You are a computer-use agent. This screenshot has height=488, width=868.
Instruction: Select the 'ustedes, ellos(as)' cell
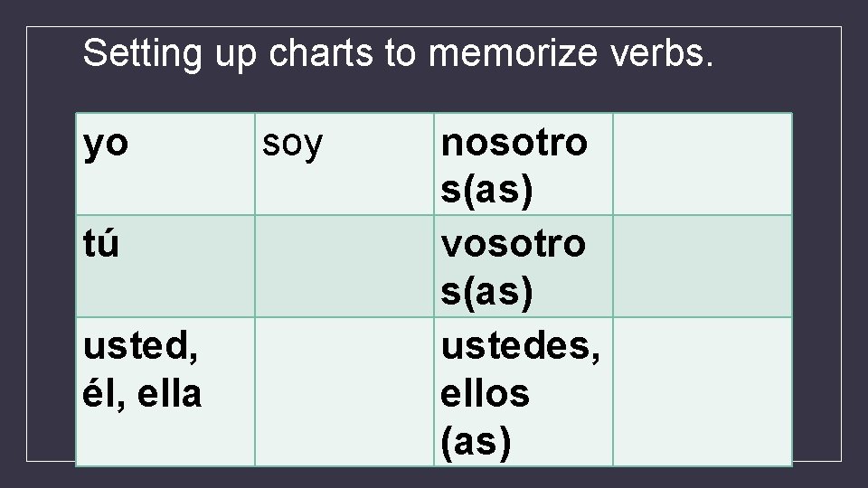[x=524, y=391]
